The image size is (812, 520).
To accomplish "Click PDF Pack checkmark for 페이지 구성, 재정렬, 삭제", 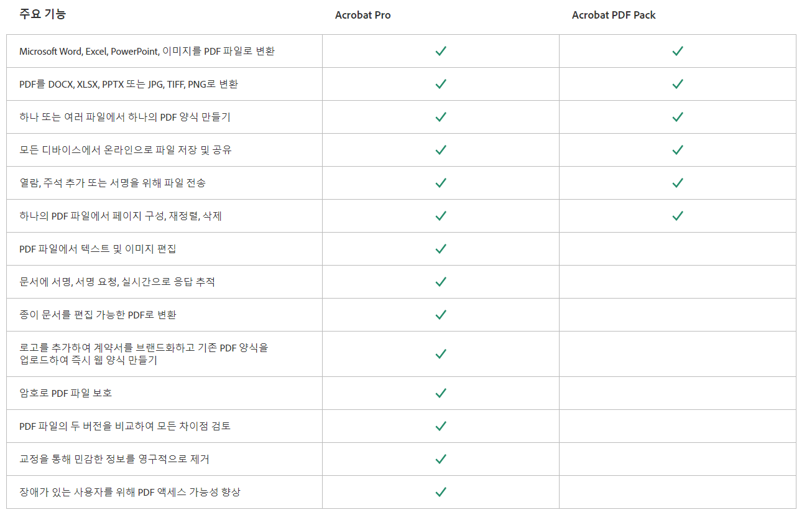I will point(678,216).
